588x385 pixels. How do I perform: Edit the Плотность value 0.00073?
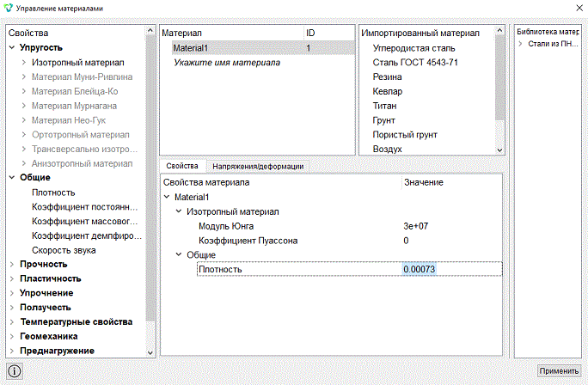420,269
